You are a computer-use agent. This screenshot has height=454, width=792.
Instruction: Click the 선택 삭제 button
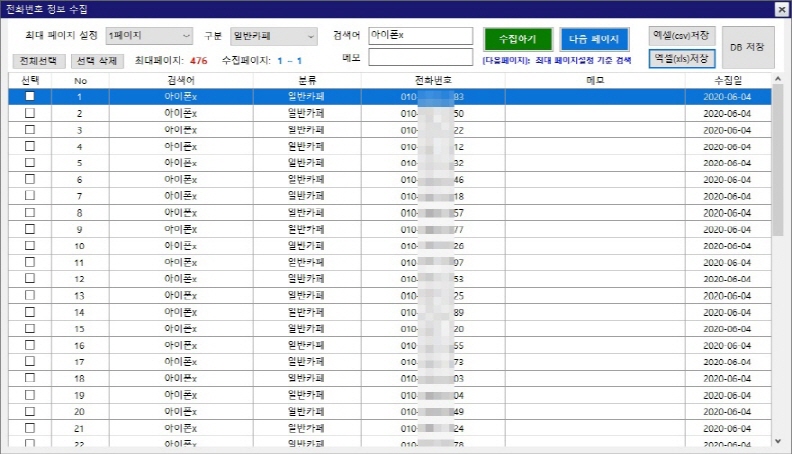click(x=97, y=61)
